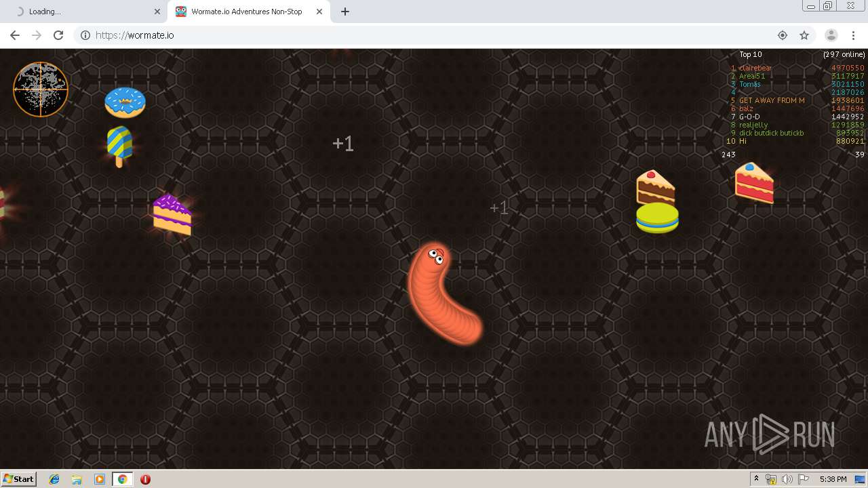Click the 5:38 PM clock

(833, 479)
